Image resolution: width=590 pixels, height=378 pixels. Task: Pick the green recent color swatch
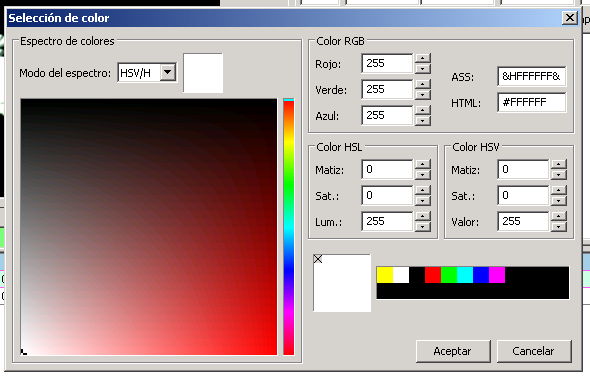click(449, 275)
